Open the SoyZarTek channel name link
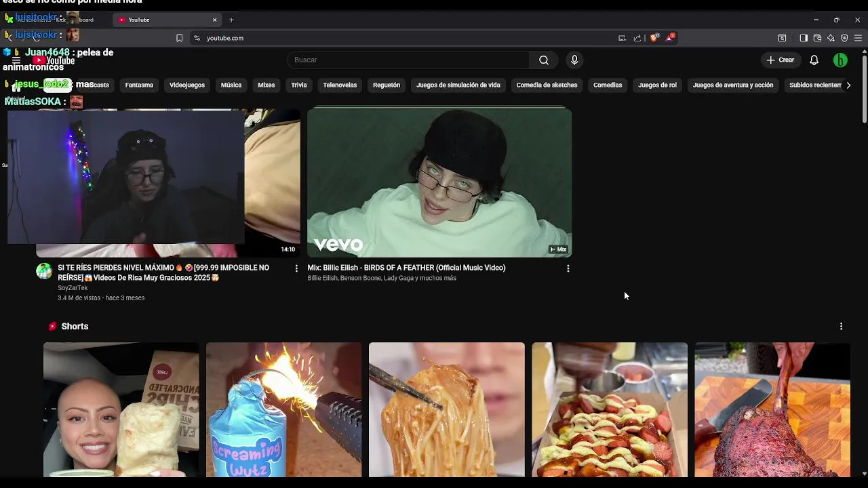Screen dimensions: 868x488 73,288
